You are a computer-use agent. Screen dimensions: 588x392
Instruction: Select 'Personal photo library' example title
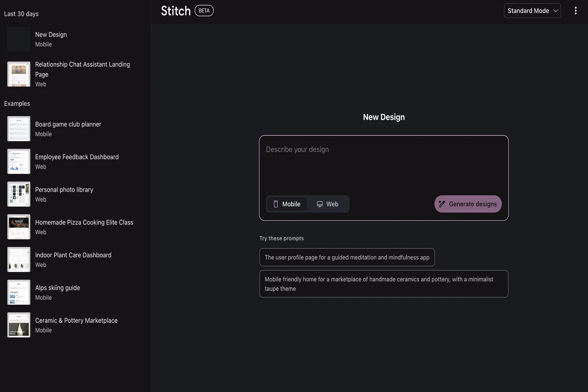[x=64, y=190]
